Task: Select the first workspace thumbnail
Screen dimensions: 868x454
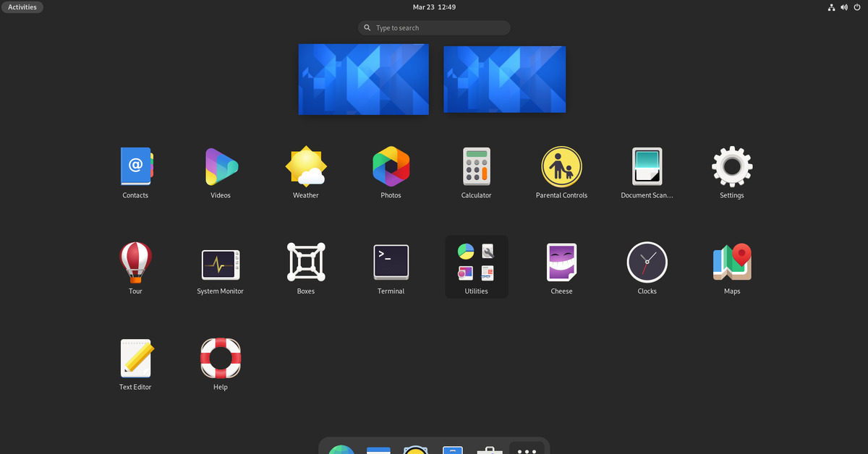Action: [x=363, y=79]
